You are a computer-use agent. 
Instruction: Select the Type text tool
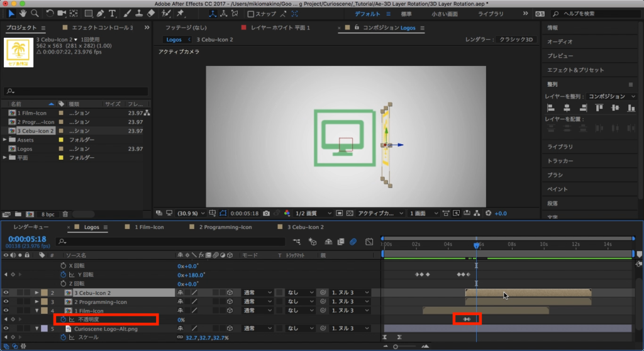113,13
